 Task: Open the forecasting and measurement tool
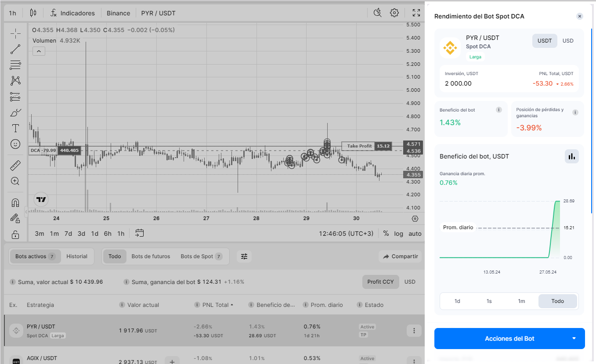click(15, 97)
